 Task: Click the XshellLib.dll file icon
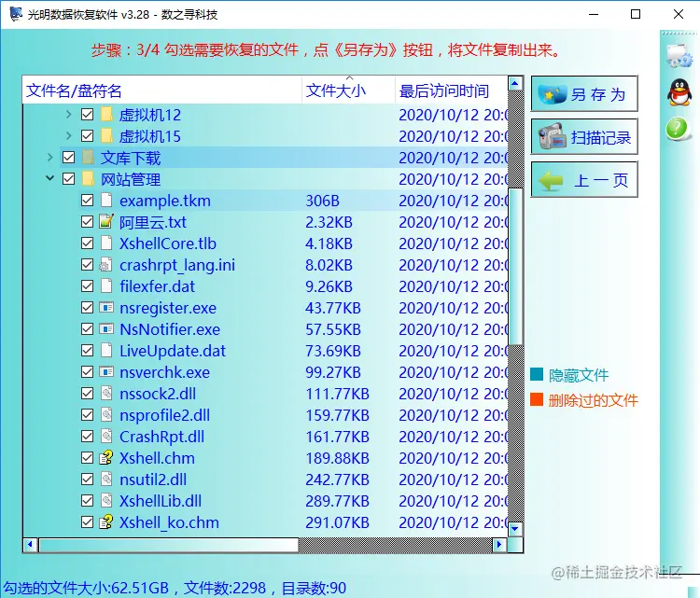pyautogui.click(x=106, y=500)
